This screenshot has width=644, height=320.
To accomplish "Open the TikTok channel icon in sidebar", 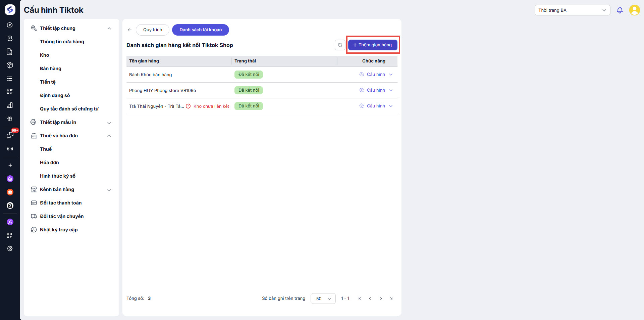I will click(x=10, y=205).
